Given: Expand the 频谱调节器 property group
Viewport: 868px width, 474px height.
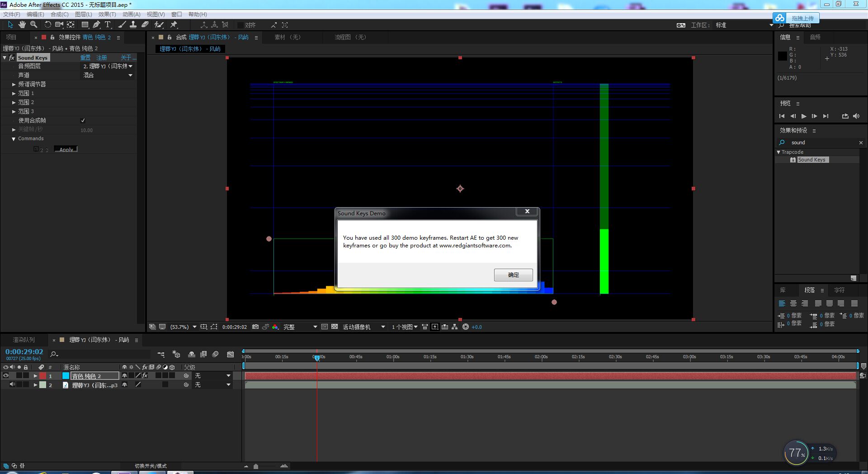Looking at the screenshot, I should pos(14,85).
